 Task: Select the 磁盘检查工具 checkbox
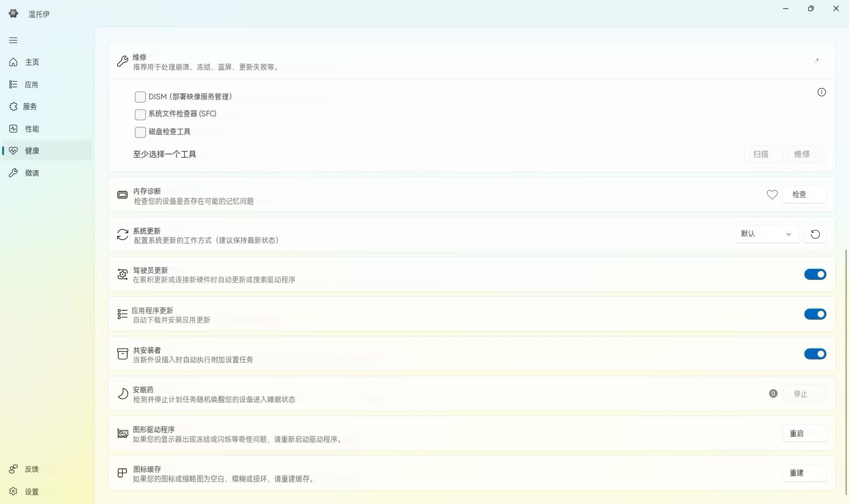(x=140, y=132)
